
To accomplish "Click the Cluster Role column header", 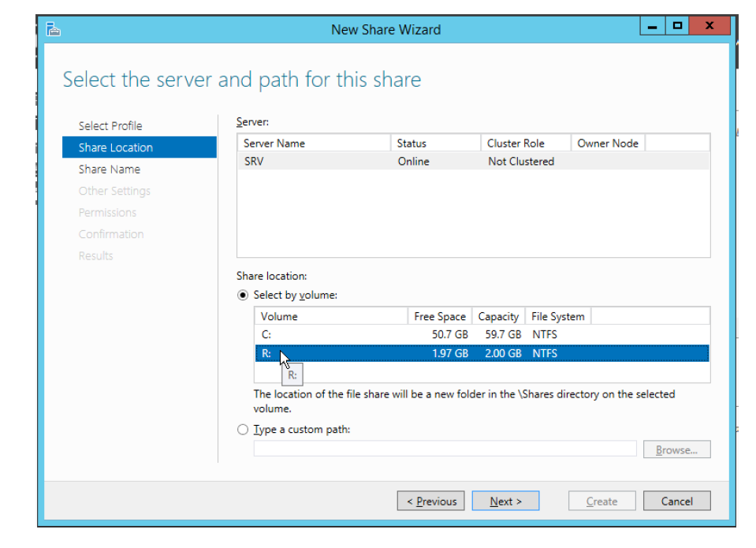I will tap(526, 144).
